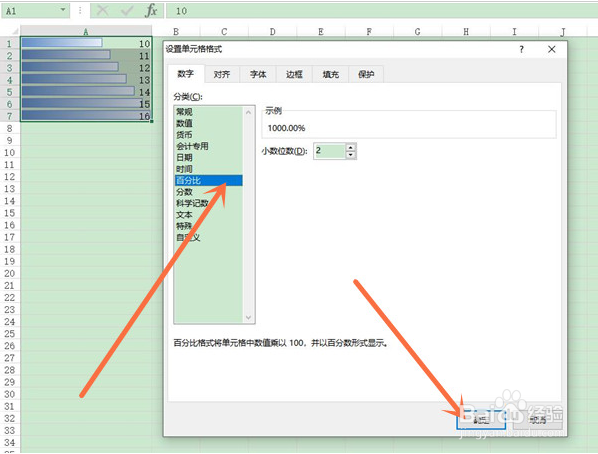Image resolution: width=598 pixels, height=454 pixels.
Task: Select row 34 header
Action: pyautogui.click(x=10, y=442)
